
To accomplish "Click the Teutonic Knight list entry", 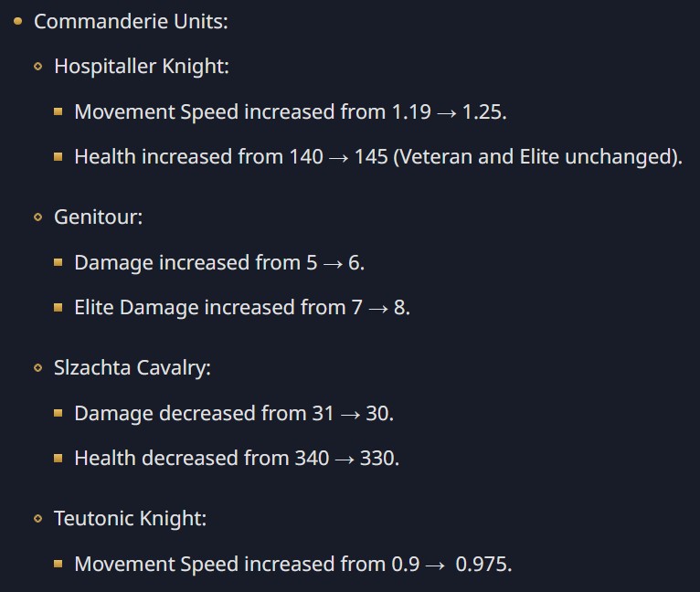I will [131, 519].
